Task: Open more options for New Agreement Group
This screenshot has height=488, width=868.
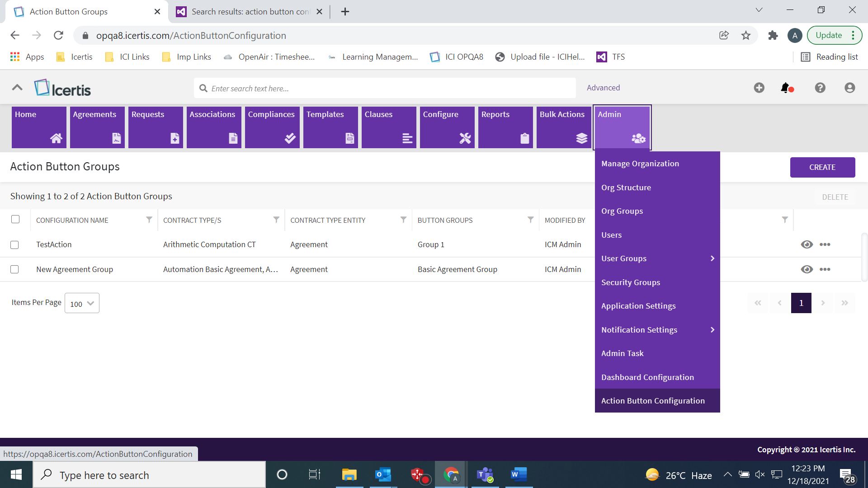Action: tap(825, 269)
